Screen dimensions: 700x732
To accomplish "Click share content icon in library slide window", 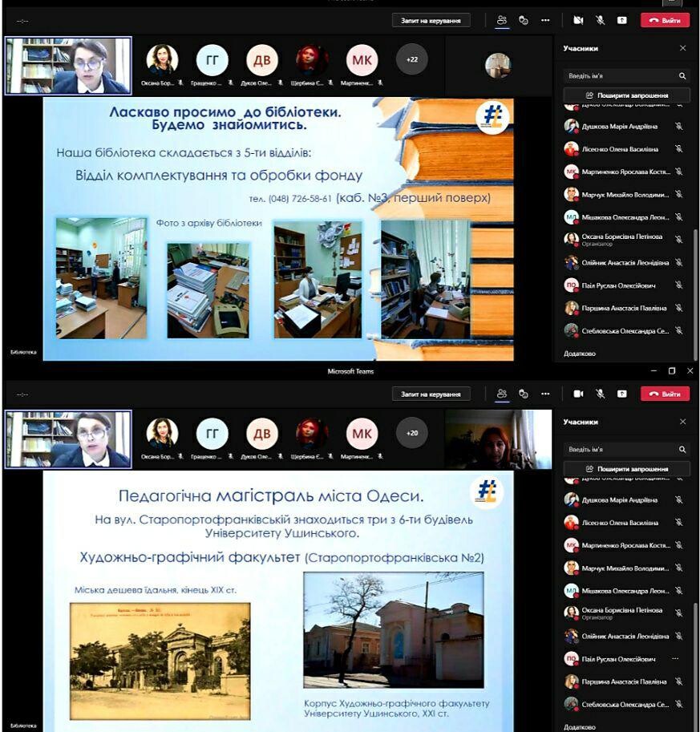I will coord(622,21).
